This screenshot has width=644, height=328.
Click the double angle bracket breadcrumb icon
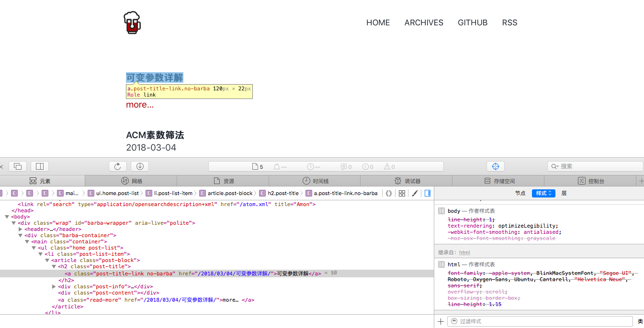tap(388, 193)
